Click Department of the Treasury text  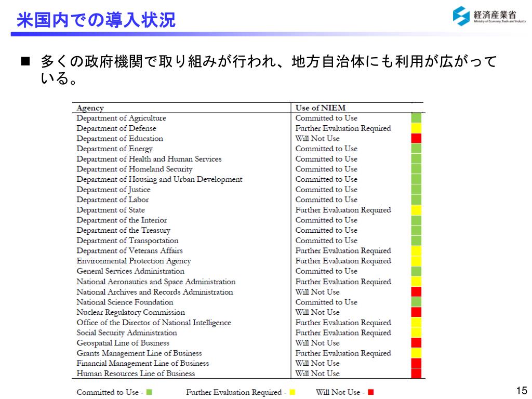pyautogui.click(x=124, y=230)
